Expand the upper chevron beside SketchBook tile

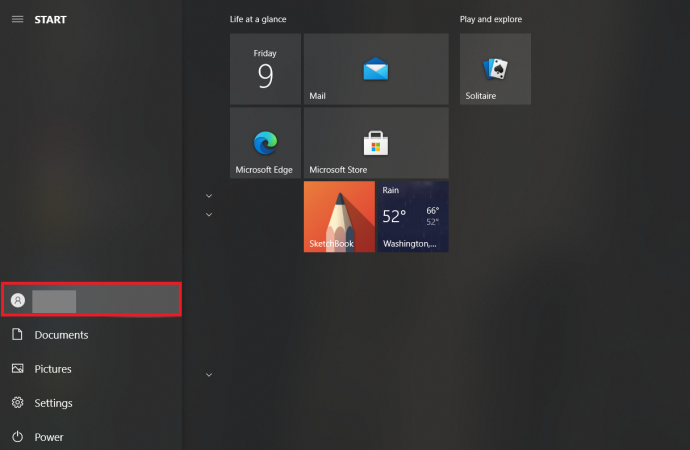(x=209, y=196)
